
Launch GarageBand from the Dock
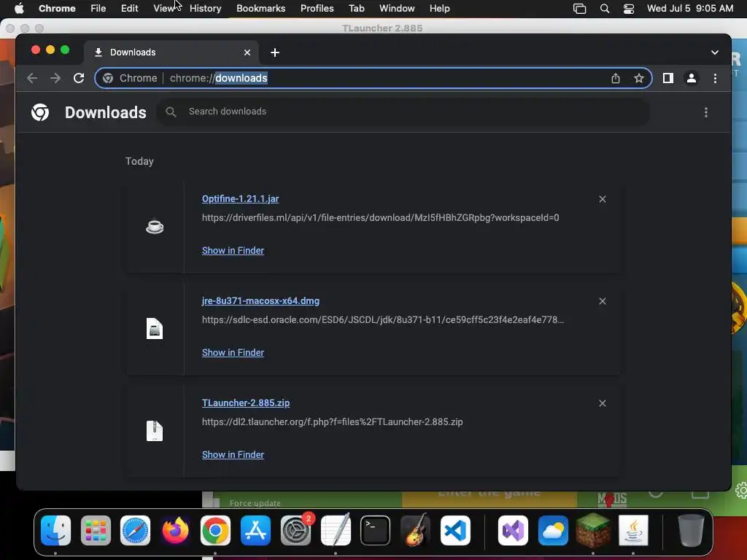point(415,530)
